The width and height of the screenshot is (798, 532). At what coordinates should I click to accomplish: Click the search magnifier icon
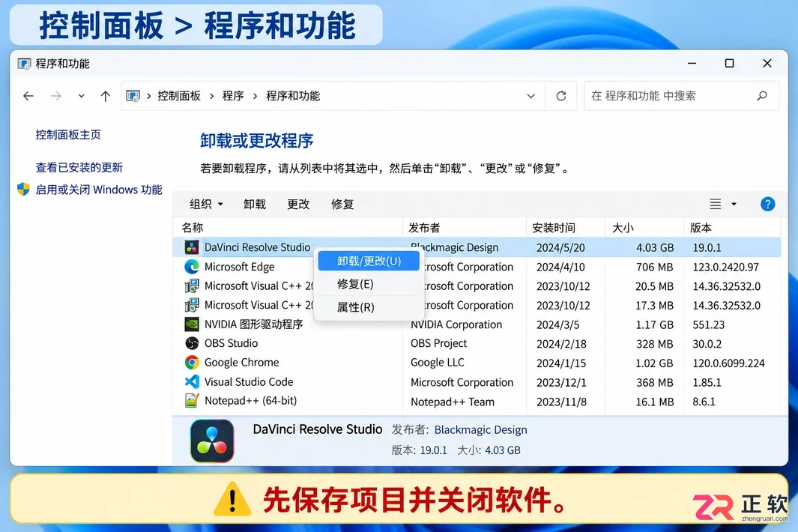coord(762,96)
